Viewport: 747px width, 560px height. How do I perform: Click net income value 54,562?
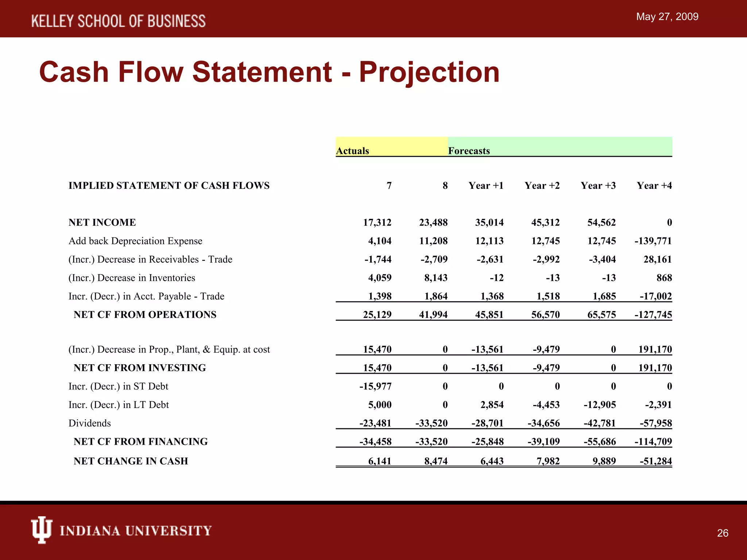[x=602, y=222]
